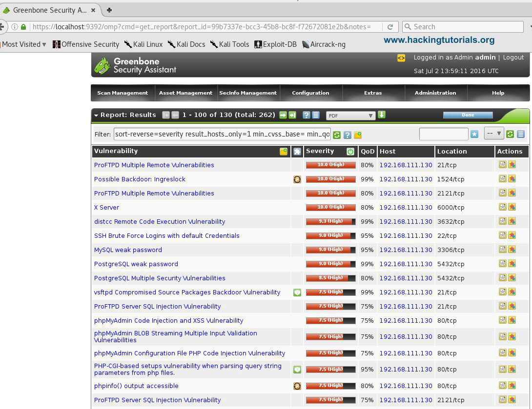
Task: Go to next results page green arrow
Action: click(283, 115)
